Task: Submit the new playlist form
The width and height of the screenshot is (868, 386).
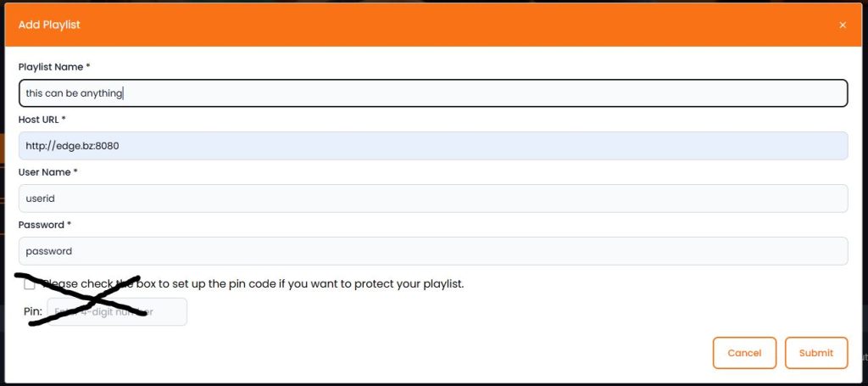Action: (x=815, y=353)
